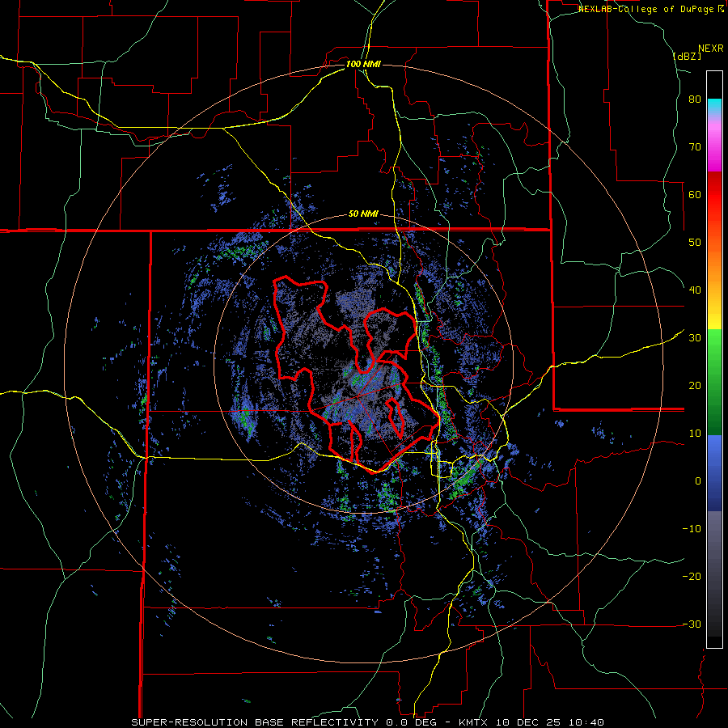Viewport: 728px width, 728px height.
Task: Click the 30 value on the dBZ scale
Action: [695, 338]
